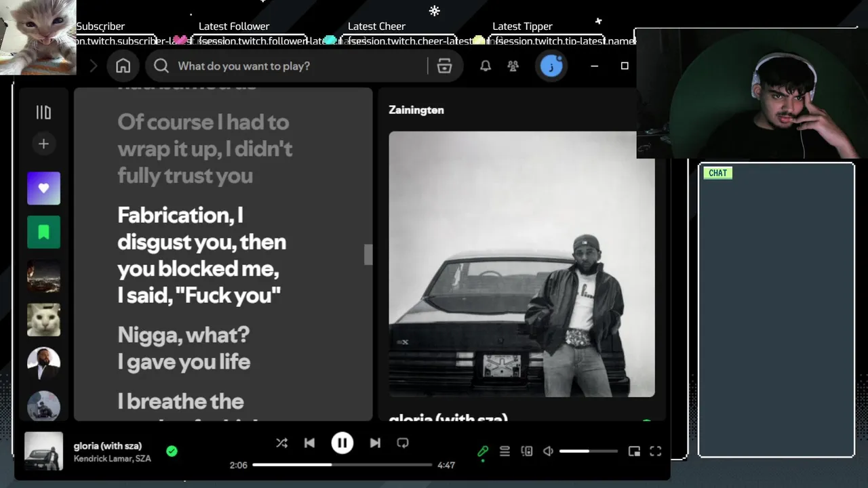This screenshot has width=868, height=488.
Task: Maximize the Spotify window
Action: [625, 66]
